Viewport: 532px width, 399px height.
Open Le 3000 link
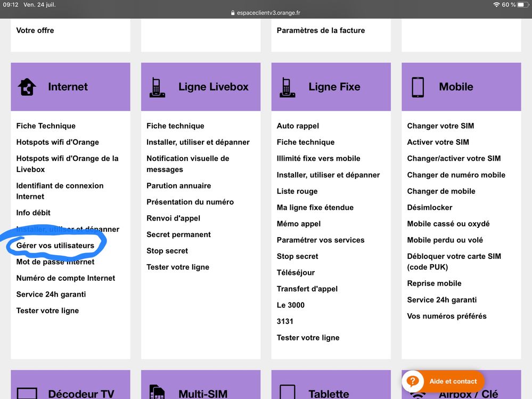[291, 305]
